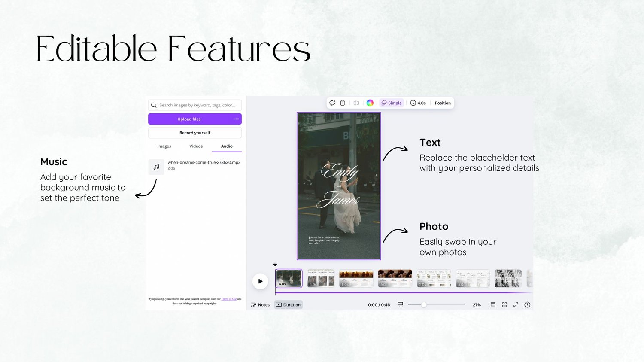Click the page layout icon left of the zoom slider

(400, 304)
